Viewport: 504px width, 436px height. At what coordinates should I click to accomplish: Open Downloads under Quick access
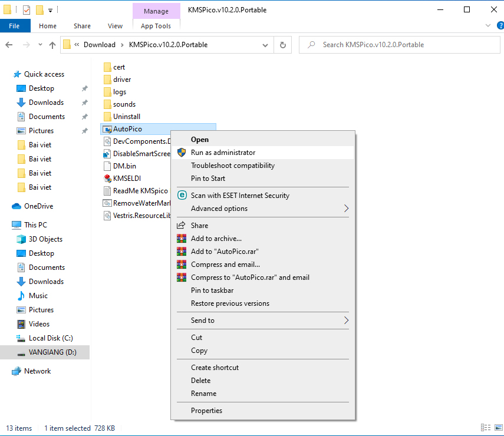[47, 103]
